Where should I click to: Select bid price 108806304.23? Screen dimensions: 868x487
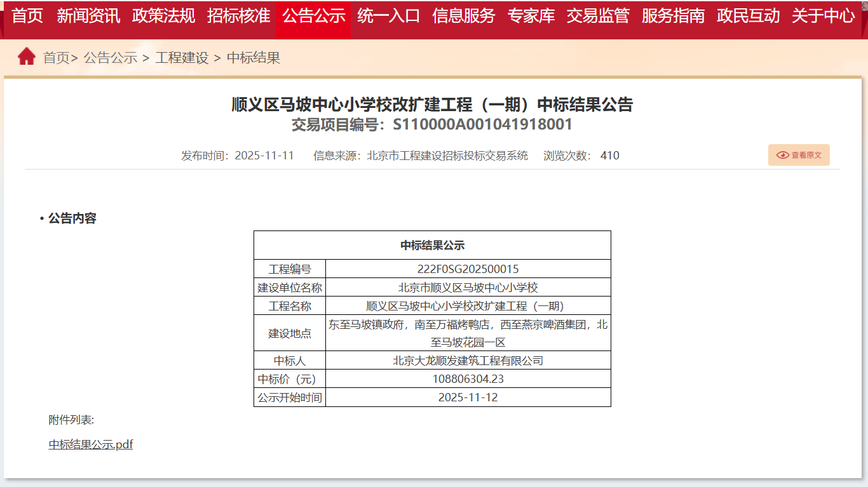point(468,379)
